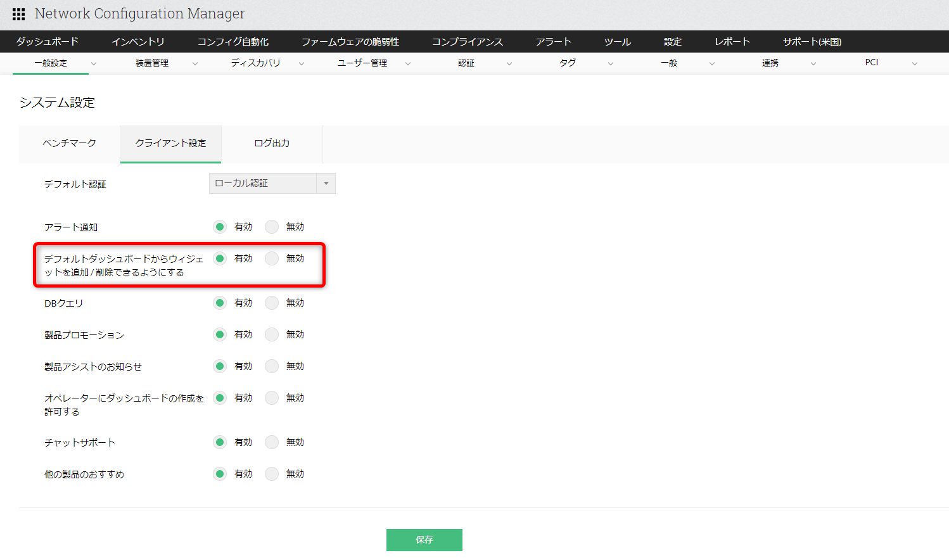Select 有効 for default dashboard widget setting
This screenshot has height=560, width=949.
pyautogui.click(x=220, y=258)
